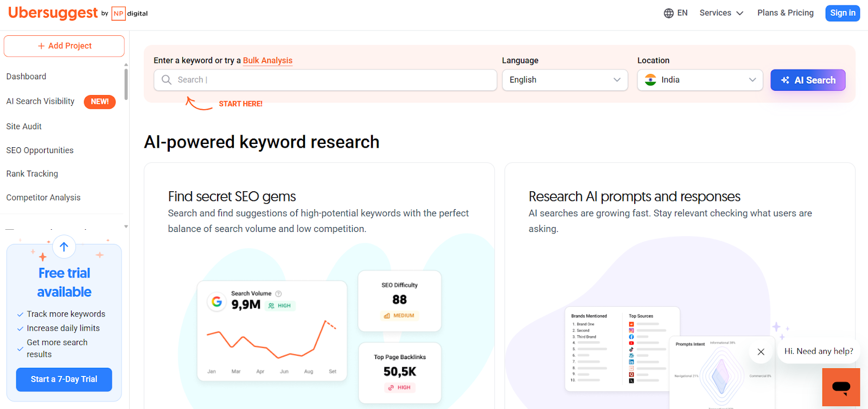Open the orange chat widget icon

[841, 387]
